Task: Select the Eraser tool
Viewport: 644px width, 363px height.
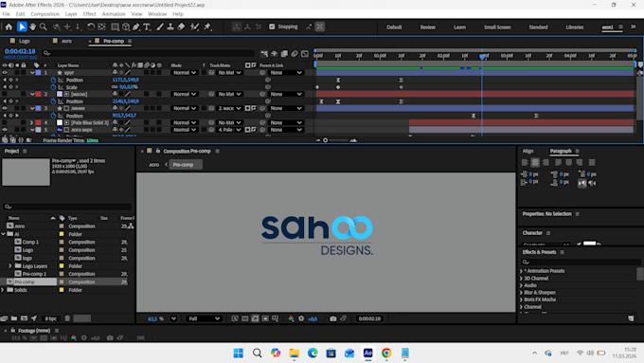Action: (x=181, y=27)
